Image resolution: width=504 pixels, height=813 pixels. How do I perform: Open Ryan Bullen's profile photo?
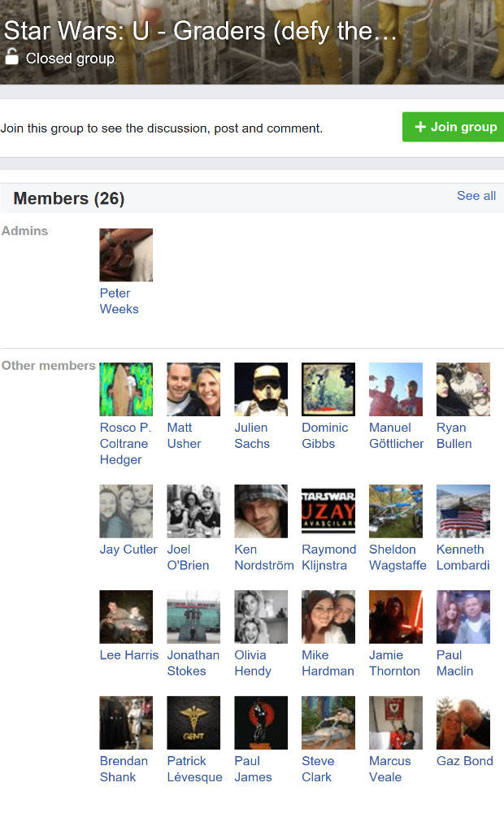coord(463,389)
